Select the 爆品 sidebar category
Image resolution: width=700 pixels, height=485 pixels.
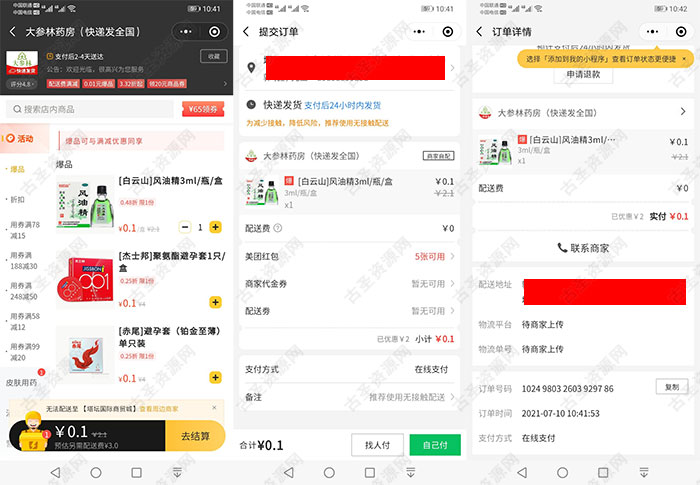(x=17, y=169)
